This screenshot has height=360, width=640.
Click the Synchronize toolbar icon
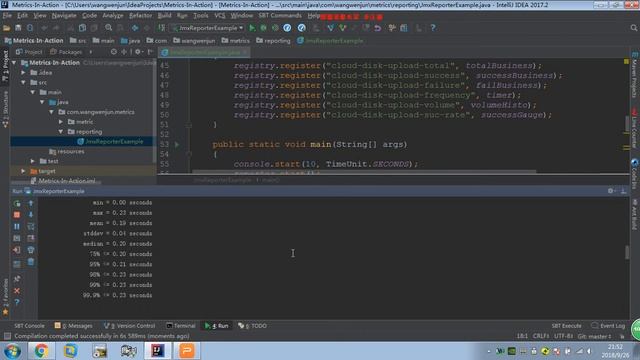click(30, 28)
